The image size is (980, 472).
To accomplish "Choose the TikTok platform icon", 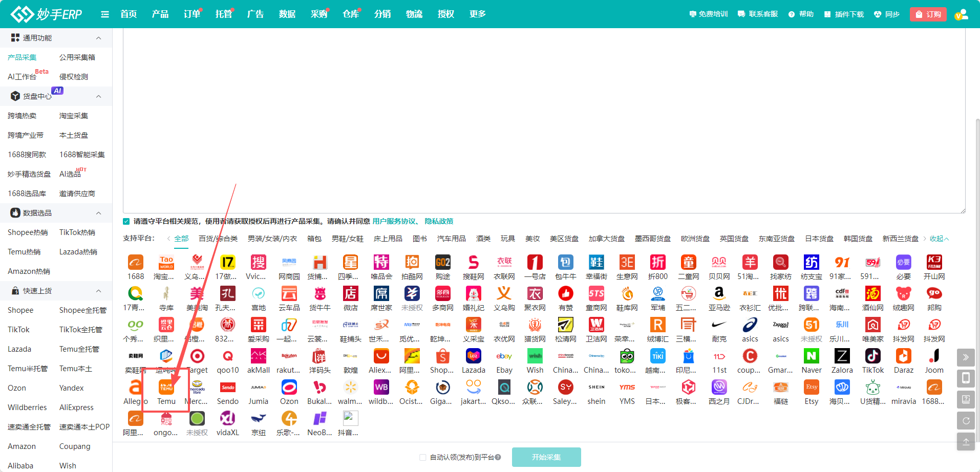I will point(873,356).
